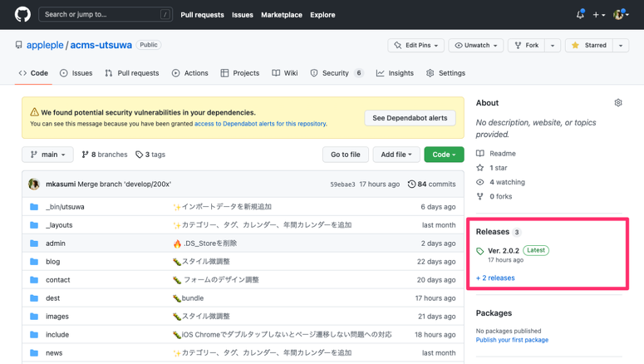Click the _layouts folder icon
644x364 pixels.
coord(34,225)
